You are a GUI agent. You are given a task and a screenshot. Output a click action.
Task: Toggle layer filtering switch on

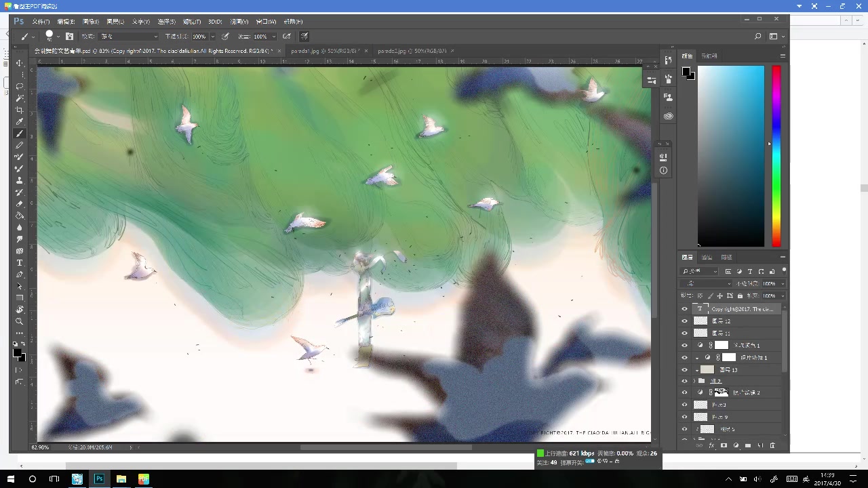coord(784,271)
